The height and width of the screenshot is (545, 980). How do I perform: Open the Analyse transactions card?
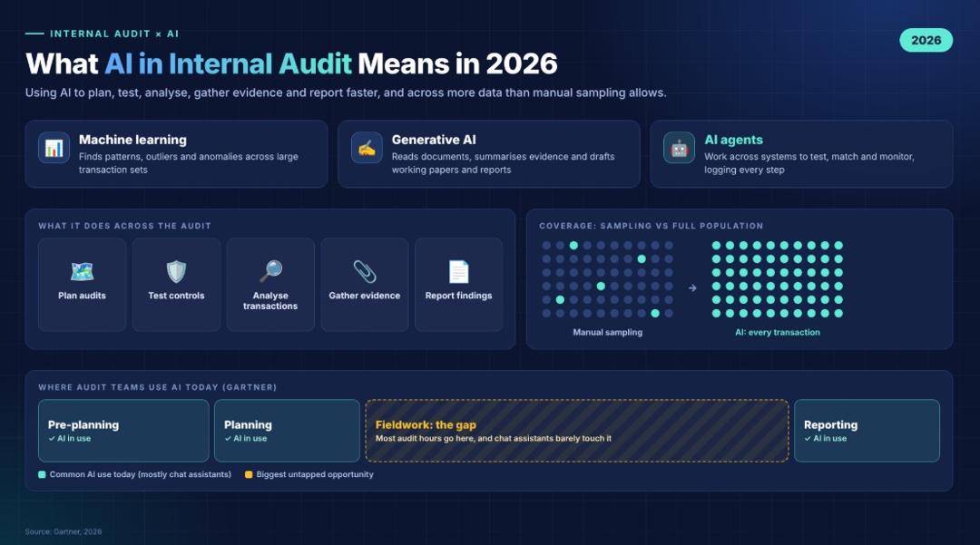pyautogui.click(x=270, y=285)
